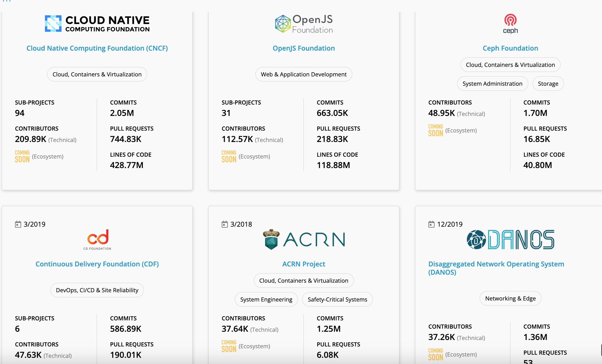Click the CD Foundation logo
This screenshot has height=364, width=602.
click(97, 239)
